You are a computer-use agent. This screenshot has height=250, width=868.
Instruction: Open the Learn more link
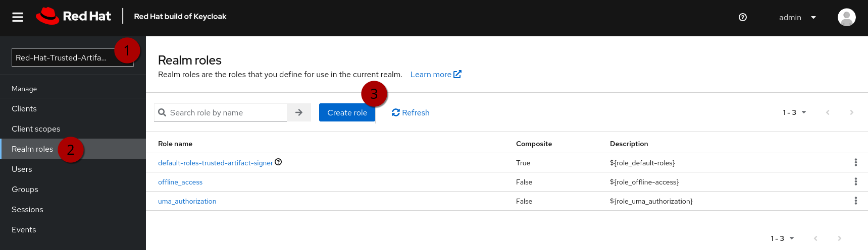click(435, 75)
